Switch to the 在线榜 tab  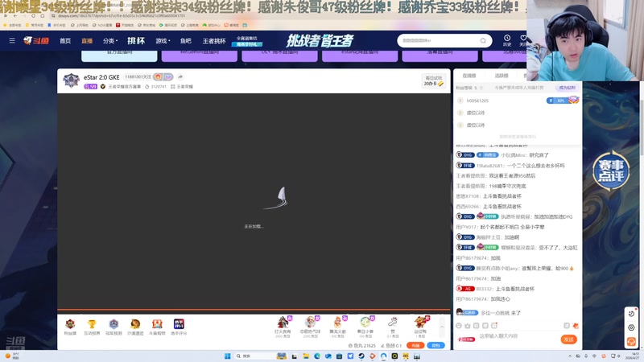pos(469,76)
